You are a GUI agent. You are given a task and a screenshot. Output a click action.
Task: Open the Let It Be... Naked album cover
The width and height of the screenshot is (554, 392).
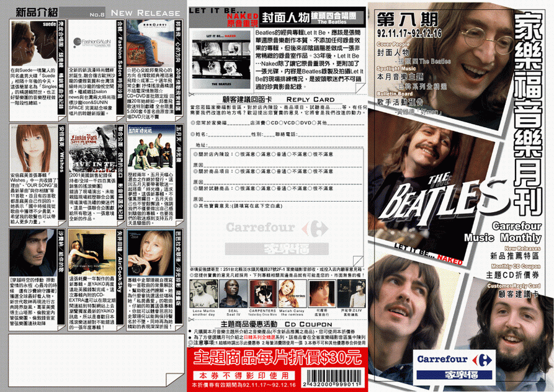point(221,60)
